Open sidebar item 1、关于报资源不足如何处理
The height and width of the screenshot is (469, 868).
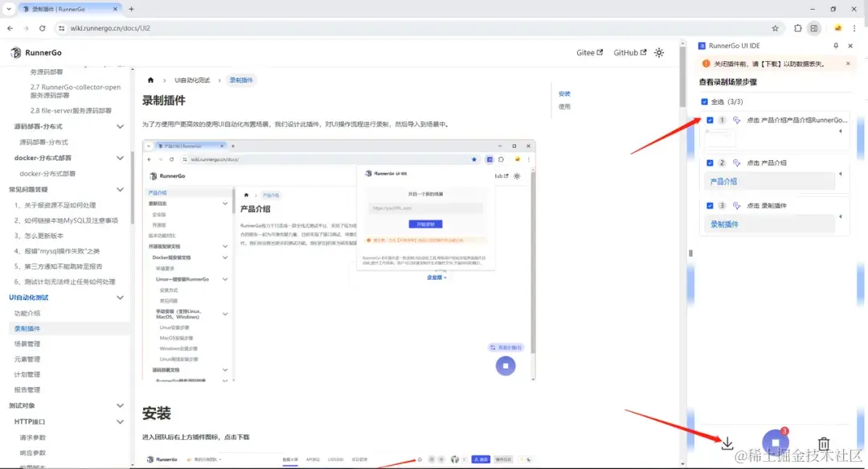coord(55,205)
